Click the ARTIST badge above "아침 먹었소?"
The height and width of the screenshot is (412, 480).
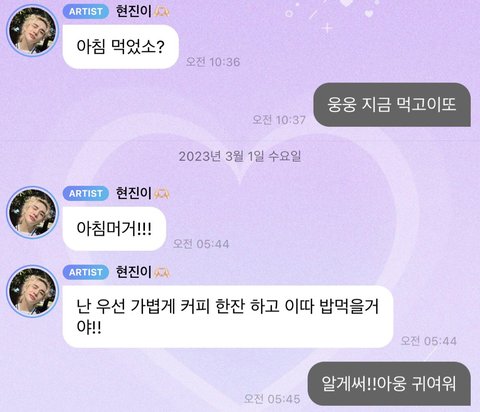pos(86,12)
